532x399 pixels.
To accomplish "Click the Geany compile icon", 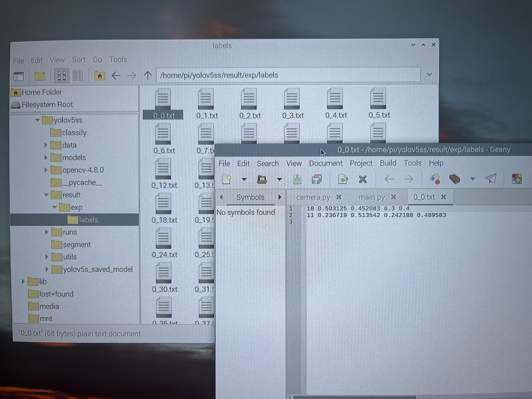I will tap(435, 179).
